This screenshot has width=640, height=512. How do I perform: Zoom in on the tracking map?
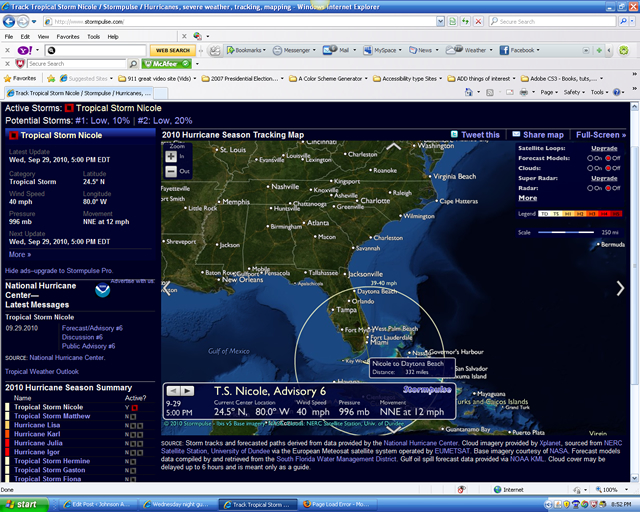[x=170, y=156]
